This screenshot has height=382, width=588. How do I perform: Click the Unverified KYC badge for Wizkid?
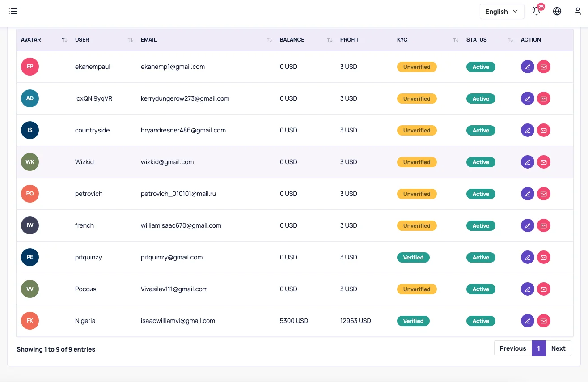click(417, 162)
